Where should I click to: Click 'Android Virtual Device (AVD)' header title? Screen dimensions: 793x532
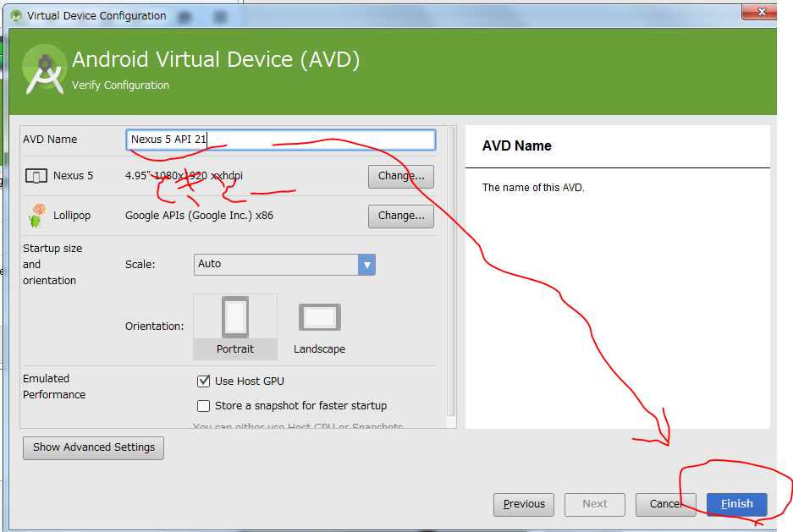click(x=216, y=59)
